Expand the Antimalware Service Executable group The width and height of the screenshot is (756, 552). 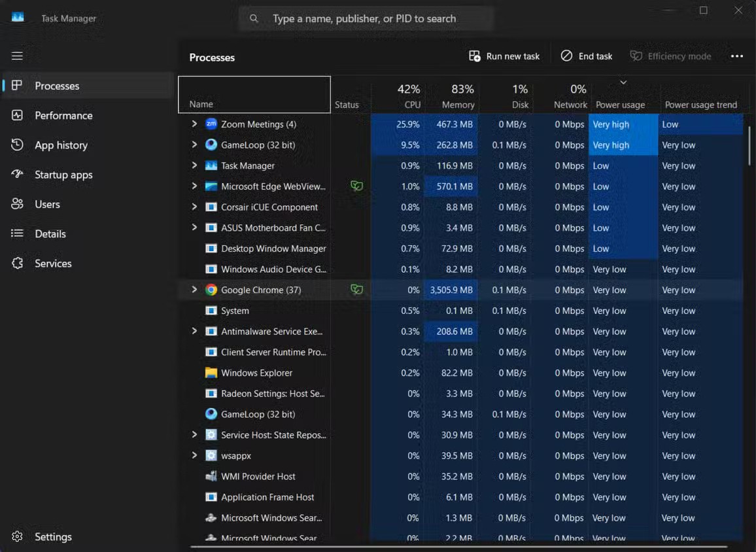tap(194, 331)
